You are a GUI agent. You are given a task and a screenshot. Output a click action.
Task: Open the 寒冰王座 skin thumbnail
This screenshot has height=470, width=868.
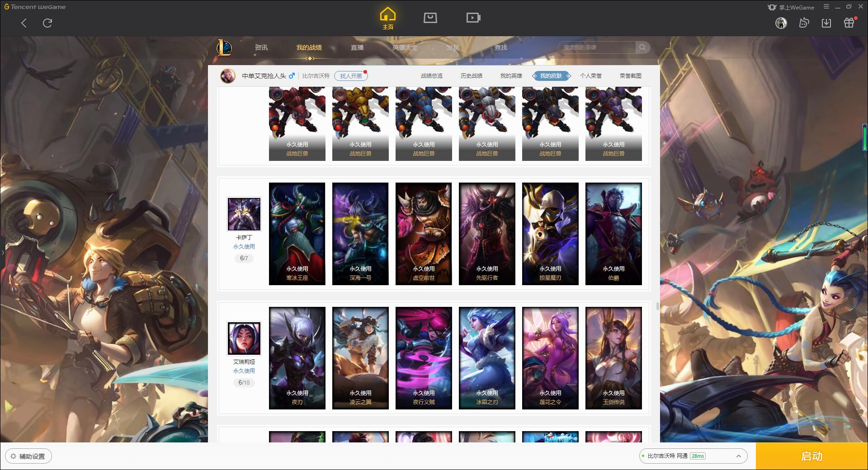(297, 234)
